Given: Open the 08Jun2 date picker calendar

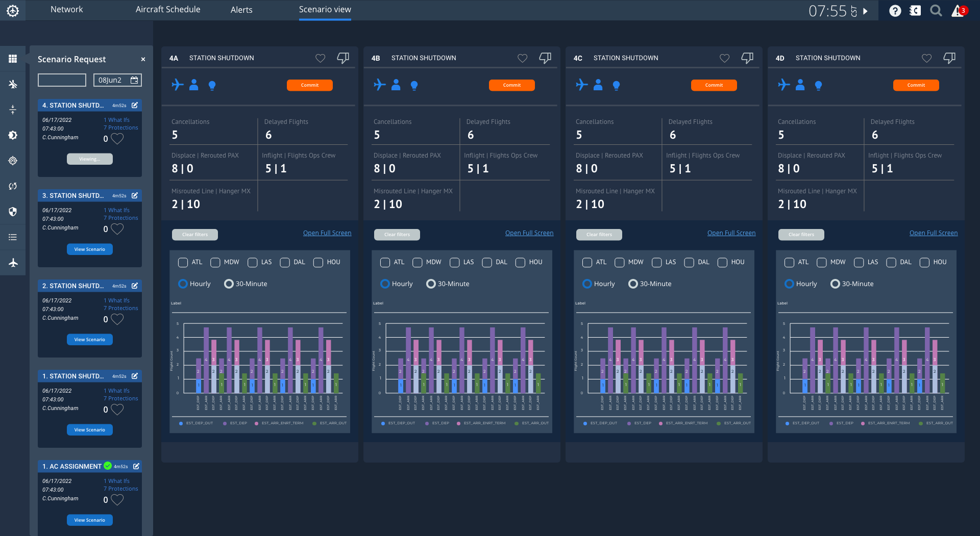Looking at the screenshot, I should tap(134, 80).
